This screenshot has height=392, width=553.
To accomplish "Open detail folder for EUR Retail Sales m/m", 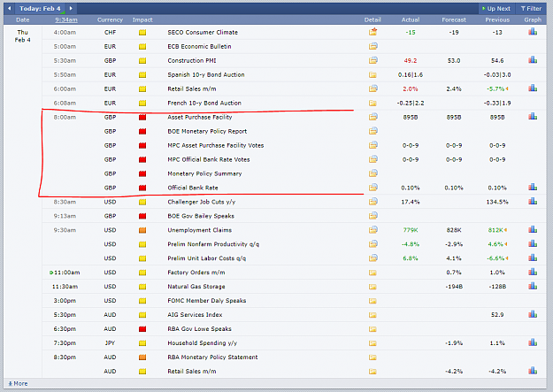I will click(373, 88).
